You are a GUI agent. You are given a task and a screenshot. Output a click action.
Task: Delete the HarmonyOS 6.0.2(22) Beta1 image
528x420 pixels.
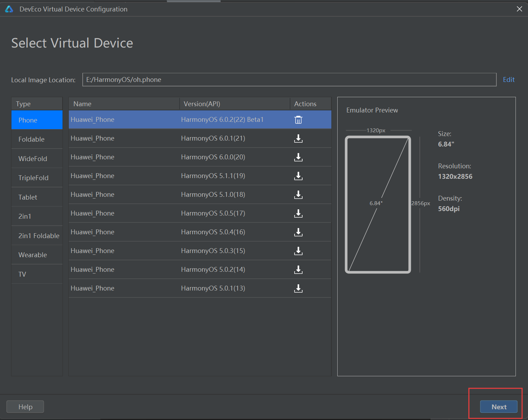click(x=298, y=120)
